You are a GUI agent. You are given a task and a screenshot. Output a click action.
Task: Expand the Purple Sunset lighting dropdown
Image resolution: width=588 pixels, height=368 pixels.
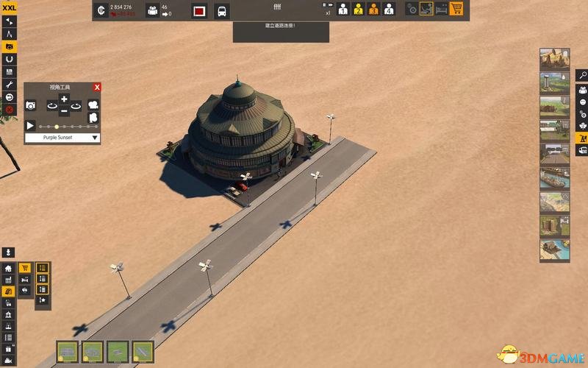(x=62, y=138)
